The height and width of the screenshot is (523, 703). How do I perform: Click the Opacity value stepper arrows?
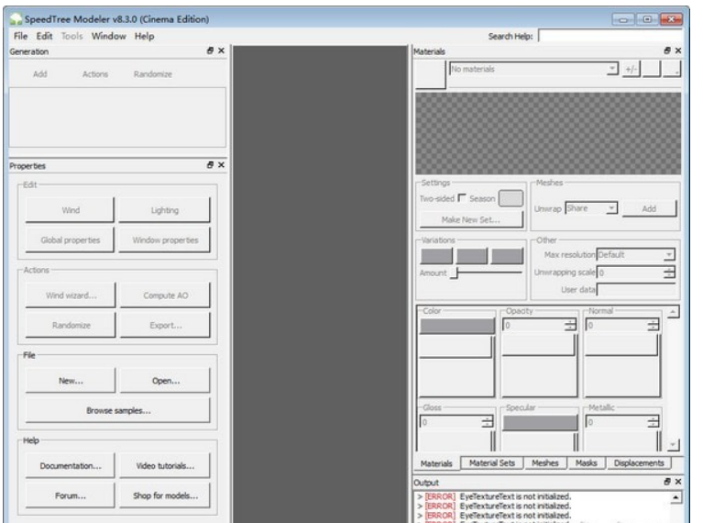click(x=570, y=325)
